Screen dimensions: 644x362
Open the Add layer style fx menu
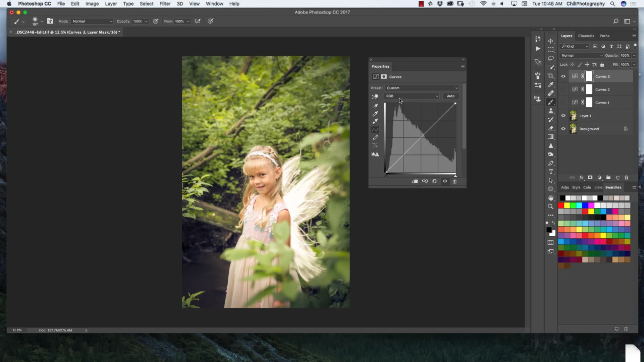tap(581, 178)
